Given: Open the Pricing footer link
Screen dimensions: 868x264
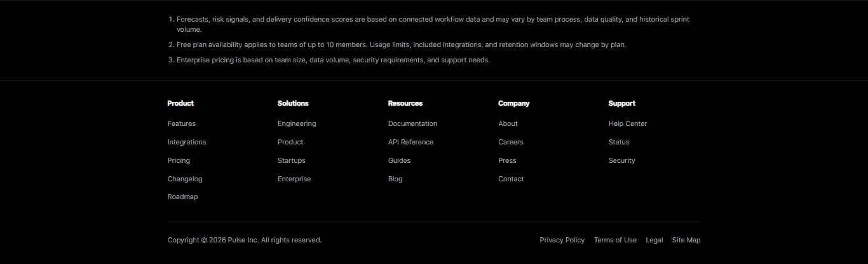Looking at the screenshot, I should [179, 160].
